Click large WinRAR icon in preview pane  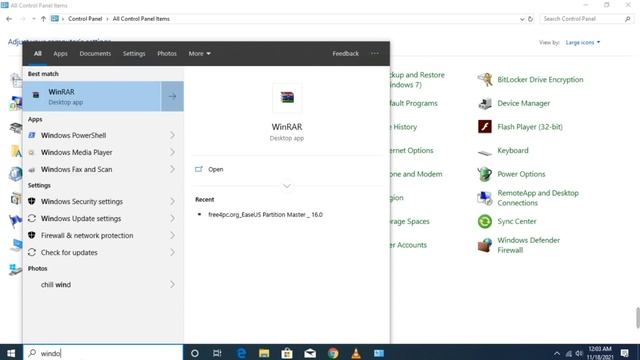[x=287, y=98]
